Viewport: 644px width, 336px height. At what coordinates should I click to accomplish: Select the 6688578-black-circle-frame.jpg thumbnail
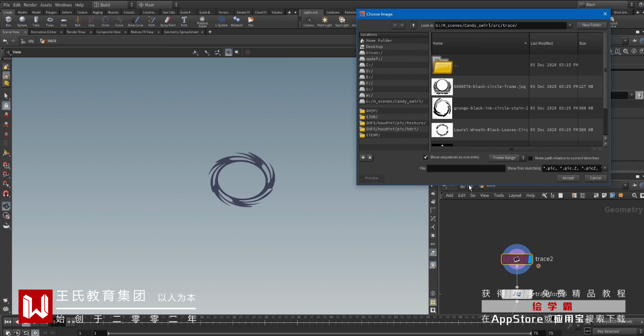tap(442, 87)
